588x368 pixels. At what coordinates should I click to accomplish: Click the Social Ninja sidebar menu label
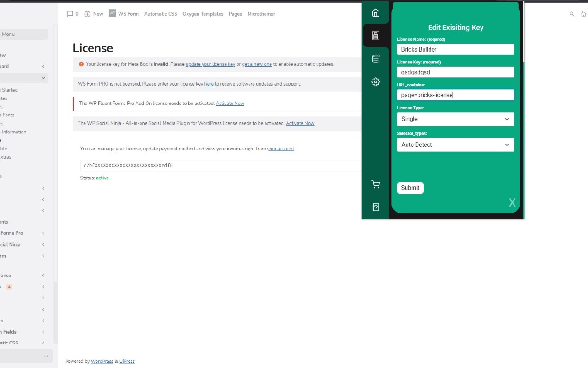click(x=10, y=245)
